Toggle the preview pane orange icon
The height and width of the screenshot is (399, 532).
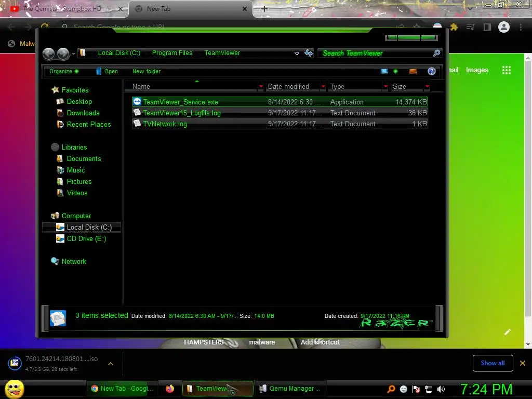(x=413, y=71)
